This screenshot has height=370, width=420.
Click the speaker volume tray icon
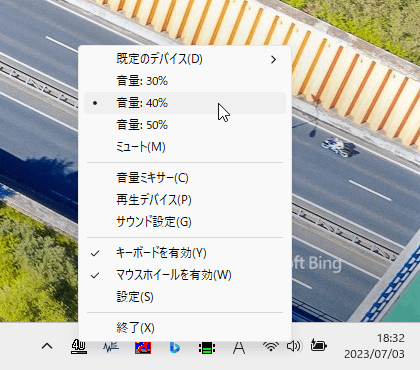tap(294, 346)
